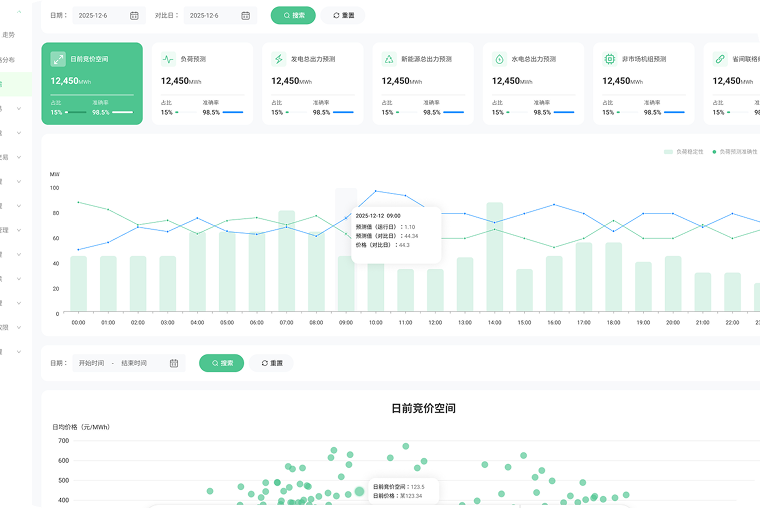
Task: Click the 发电总出力预测 lightning bolt icon
Action: (x=279, y=59)
